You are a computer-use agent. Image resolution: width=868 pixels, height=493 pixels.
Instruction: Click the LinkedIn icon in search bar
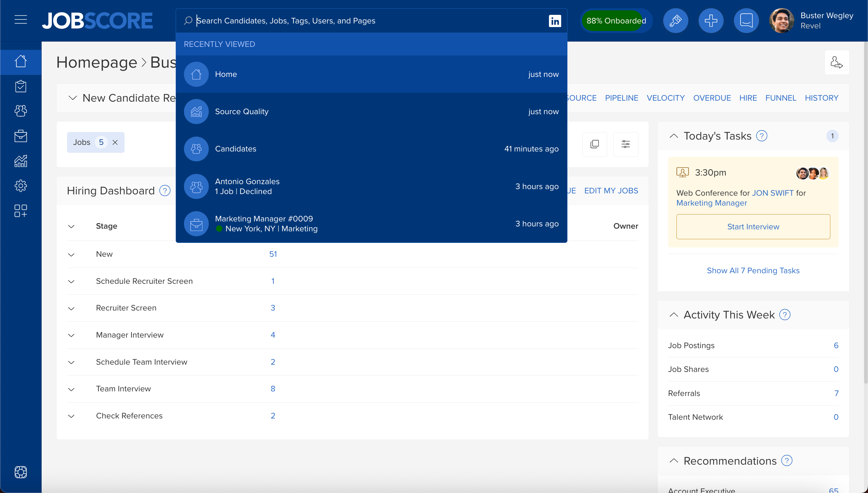[555, 21]
